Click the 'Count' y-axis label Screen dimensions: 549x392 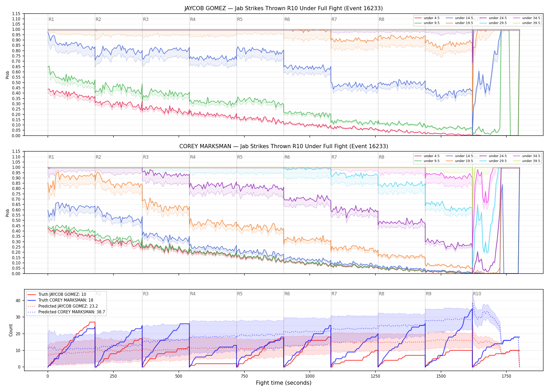[11, 330]
